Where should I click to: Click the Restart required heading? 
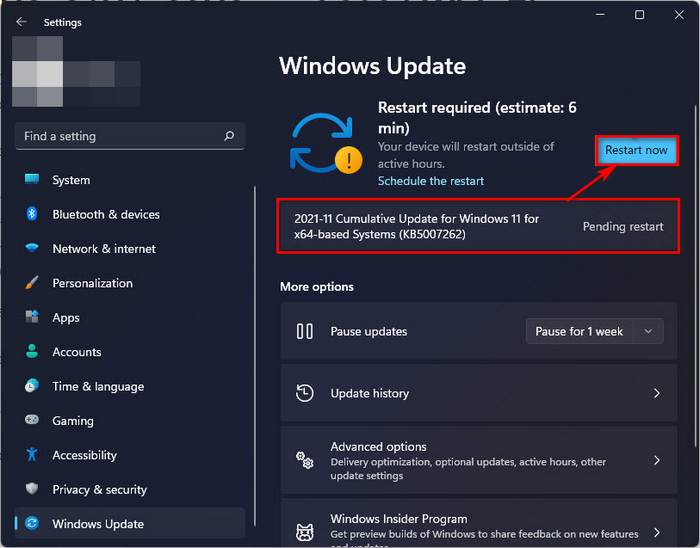(477, 117)
